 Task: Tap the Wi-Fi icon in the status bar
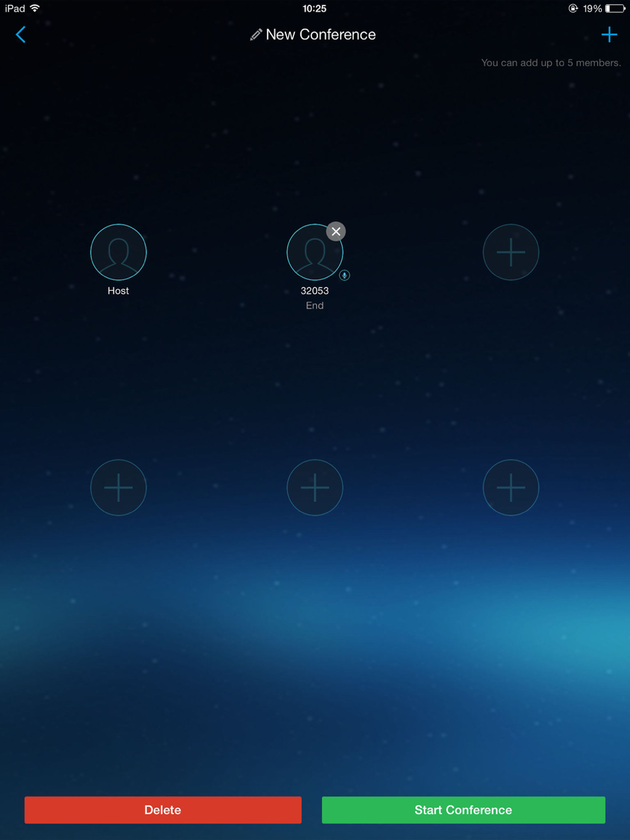pos(35,8)
